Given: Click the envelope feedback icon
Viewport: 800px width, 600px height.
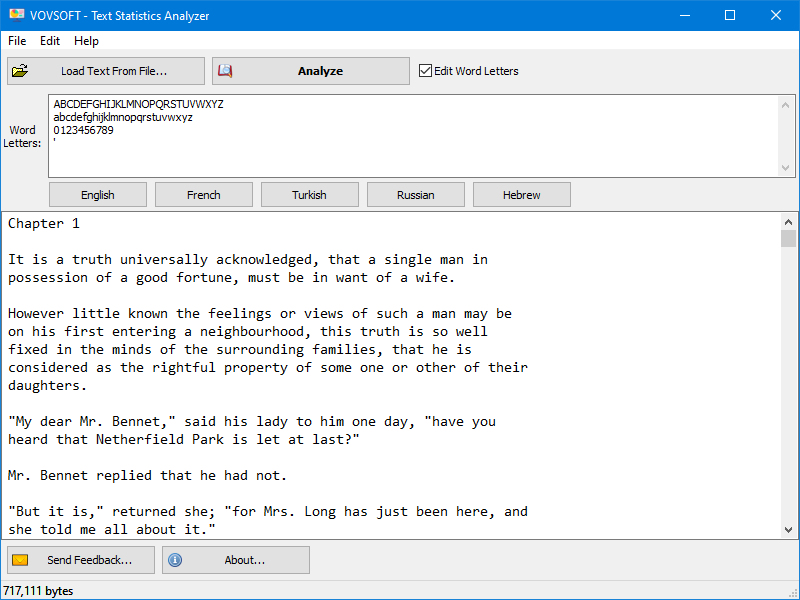Looking at the screenshot, I should 20,560.
